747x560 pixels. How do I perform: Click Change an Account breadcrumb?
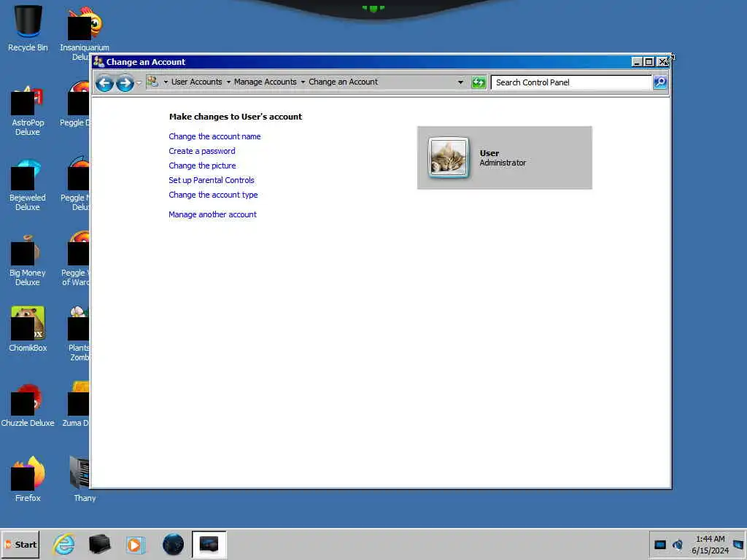pyautogui.click(x=343, y=82)
